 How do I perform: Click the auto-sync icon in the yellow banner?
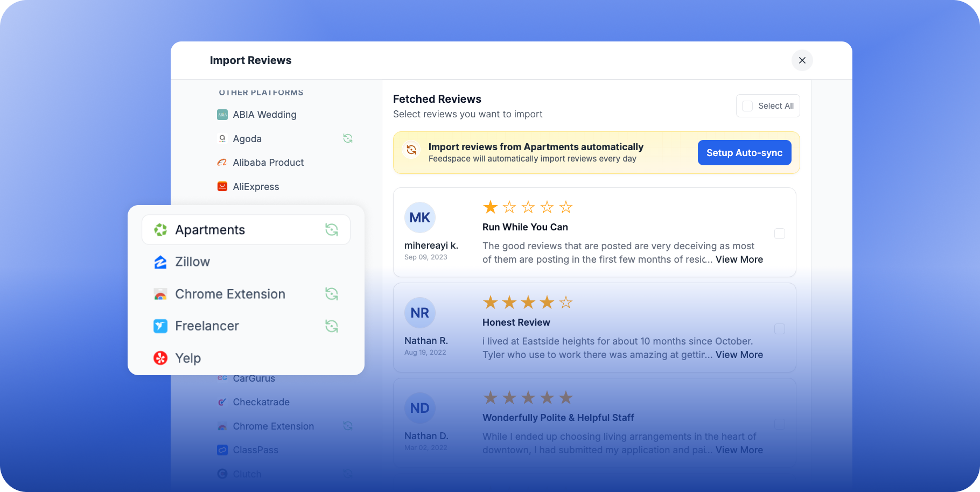(x=411, y=149)
